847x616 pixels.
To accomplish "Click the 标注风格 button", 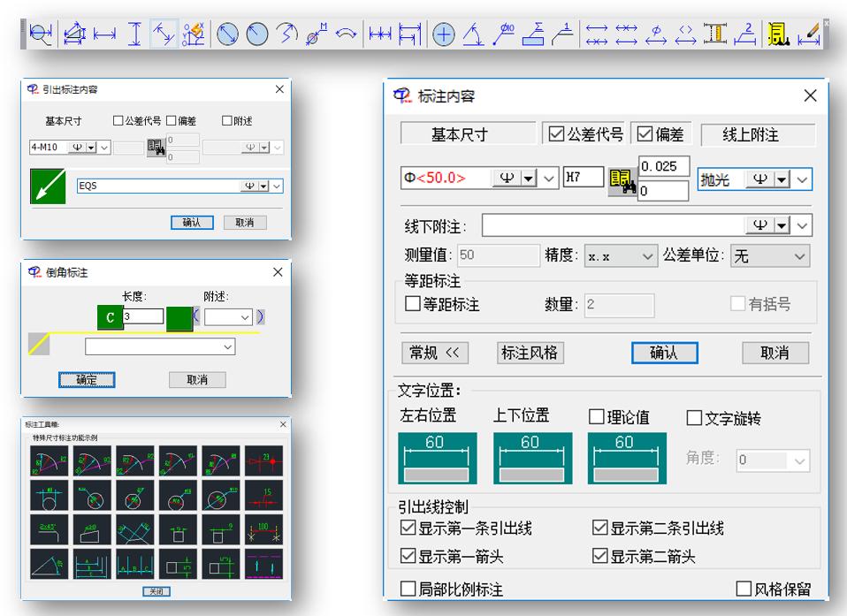I will [x=531, y=353].
